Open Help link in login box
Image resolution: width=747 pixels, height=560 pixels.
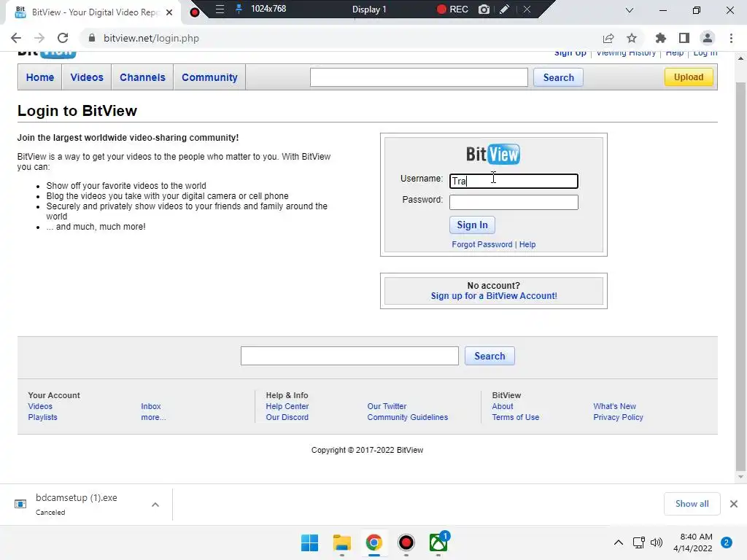(x=527, y=244)
